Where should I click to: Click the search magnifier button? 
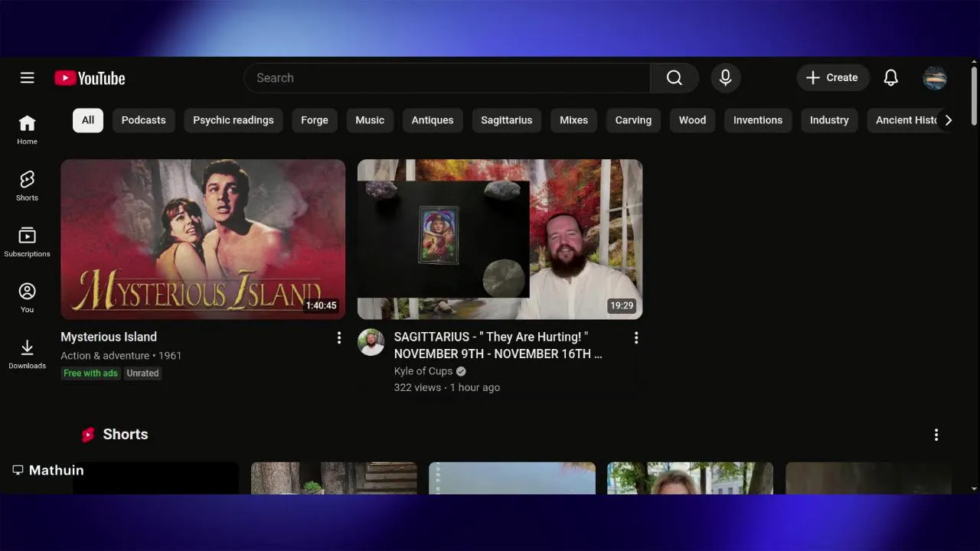(674, 78)
